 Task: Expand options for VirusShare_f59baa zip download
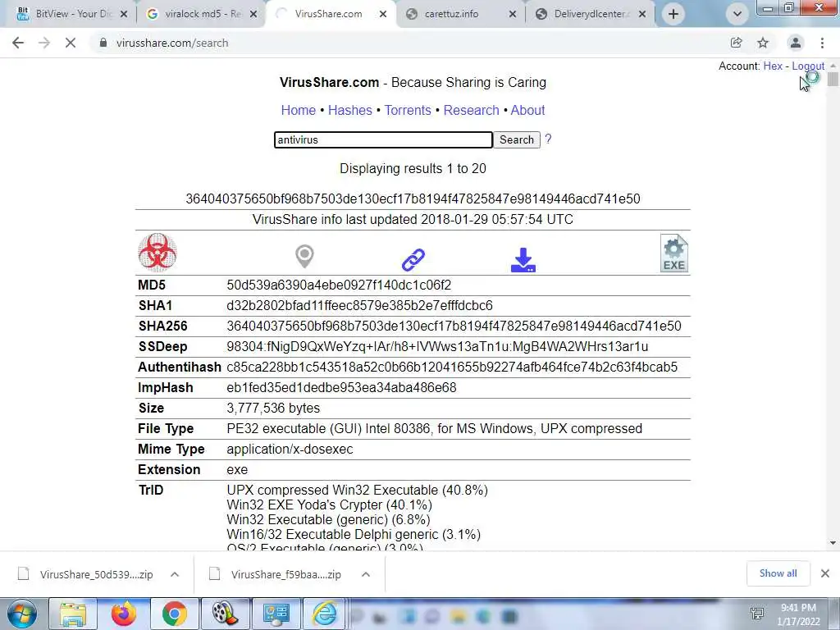coord(366,574)
